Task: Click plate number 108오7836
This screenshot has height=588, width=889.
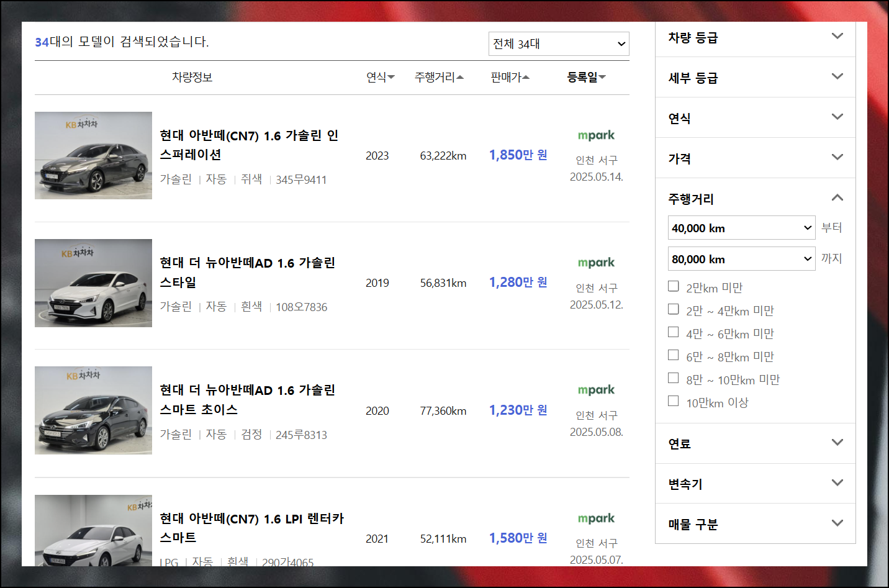Action: click(x=301, y=307)
